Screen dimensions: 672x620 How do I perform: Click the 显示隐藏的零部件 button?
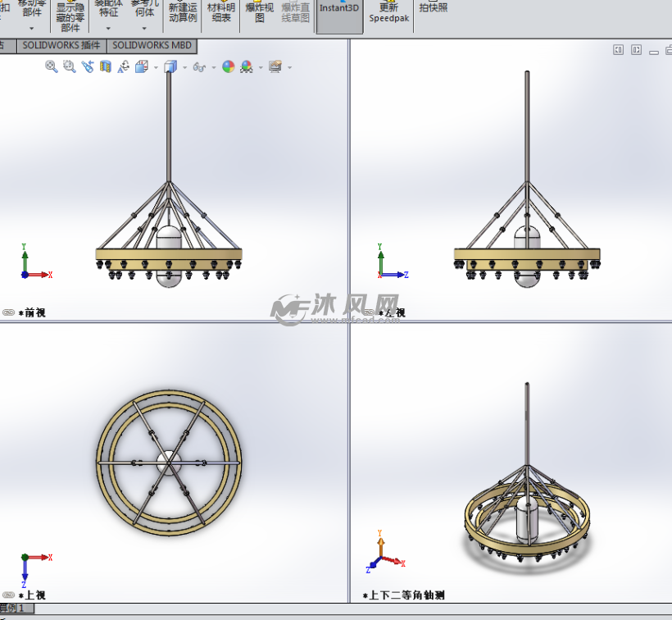tap(70, 16)
